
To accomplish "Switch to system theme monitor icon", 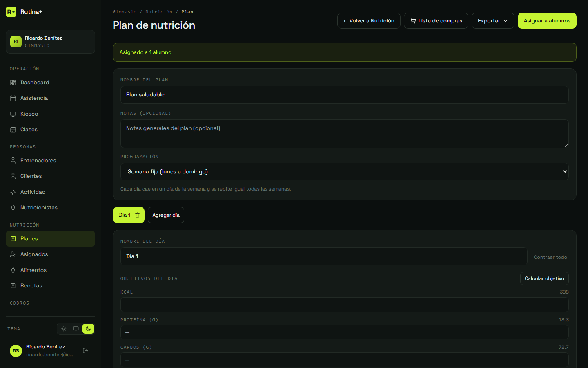I will pos(76,329).
